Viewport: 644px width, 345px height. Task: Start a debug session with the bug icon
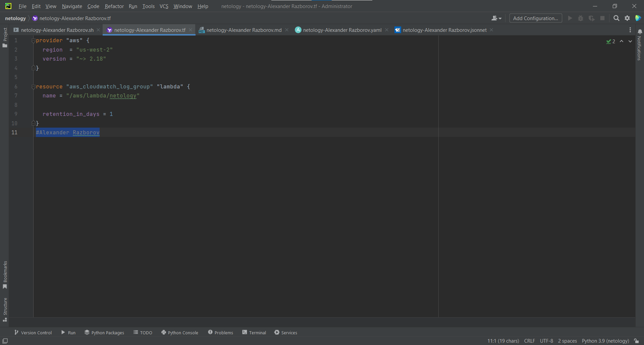(x=581, y=18)
